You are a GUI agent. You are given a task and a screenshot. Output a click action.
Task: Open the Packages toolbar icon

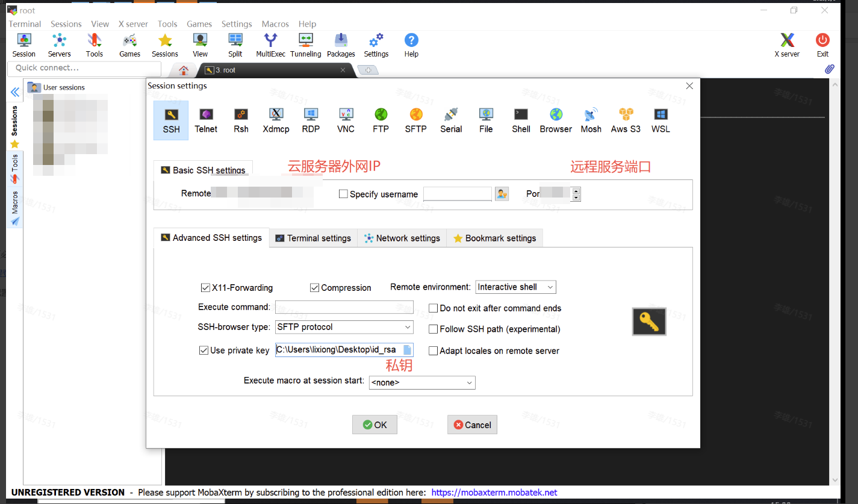(341, 45)
